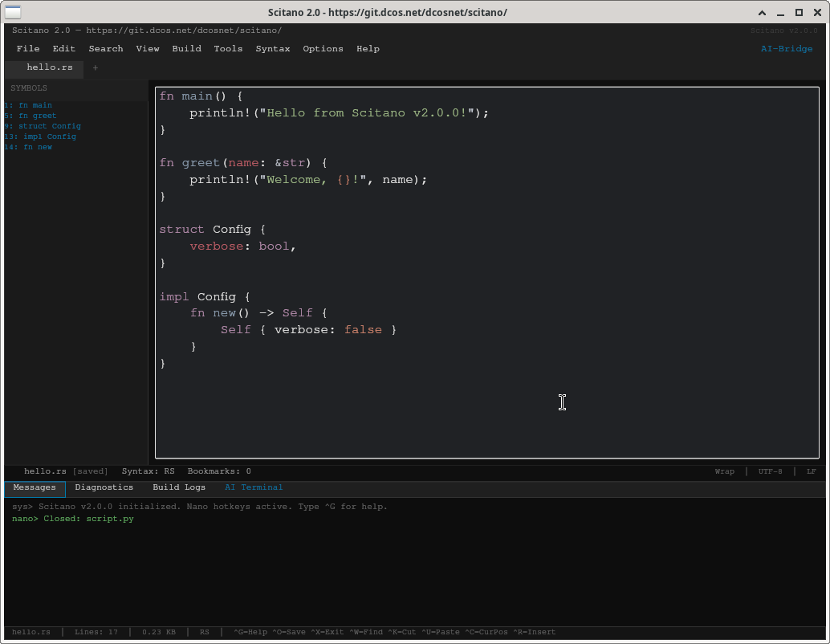This screenshot has width=830, height=644.
Task: Click the footer hello.rs filename
Action: pyautogui.click(x=31, y=632)
